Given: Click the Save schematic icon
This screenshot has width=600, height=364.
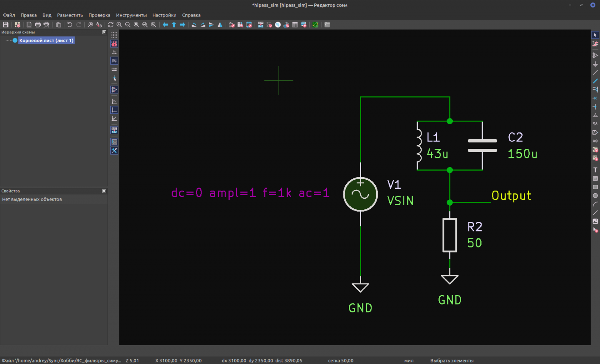Looking at the screenshot, I should 6,25.
